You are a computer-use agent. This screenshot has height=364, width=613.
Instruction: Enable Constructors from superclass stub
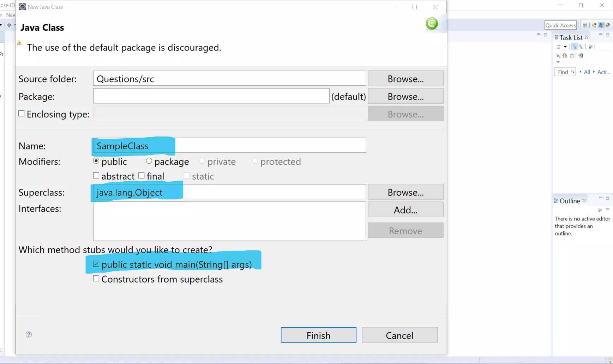96,278
